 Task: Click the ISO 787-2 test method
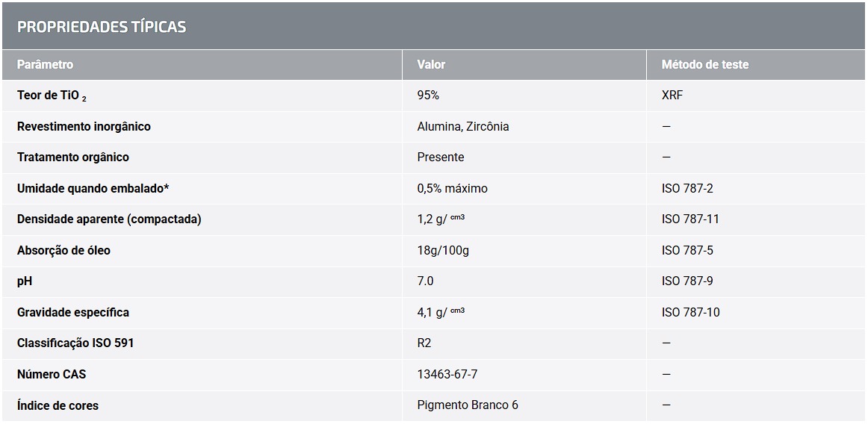[x=687, y=189]
